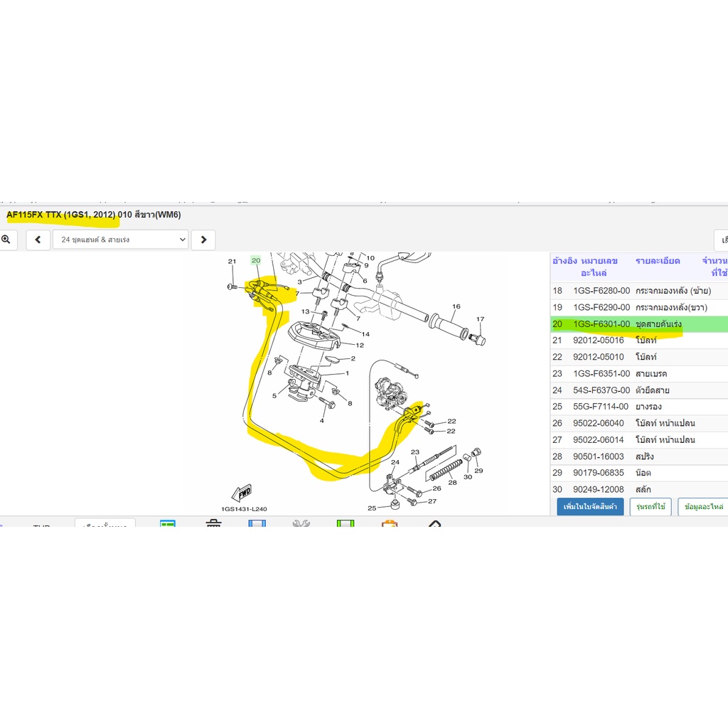
Task: Click the blue table layout icon in bottom toolbar
Action: click(167, 523)
